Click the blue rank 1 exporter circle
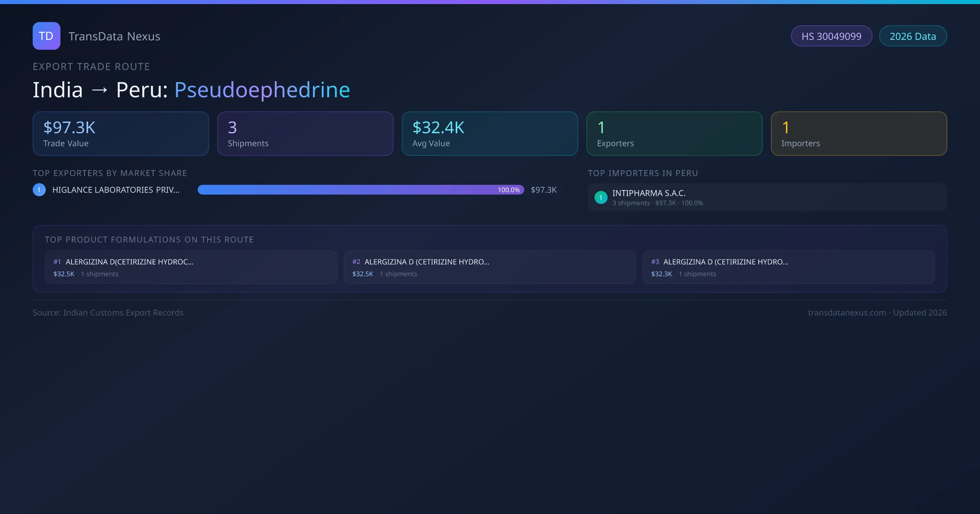980x514 pixels. (x=39, y=190)
